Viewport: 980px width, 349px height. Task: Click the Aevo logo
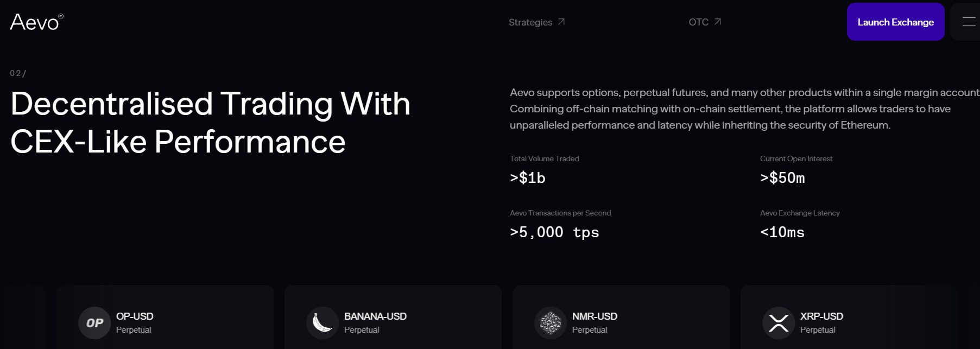click(36, 22)
